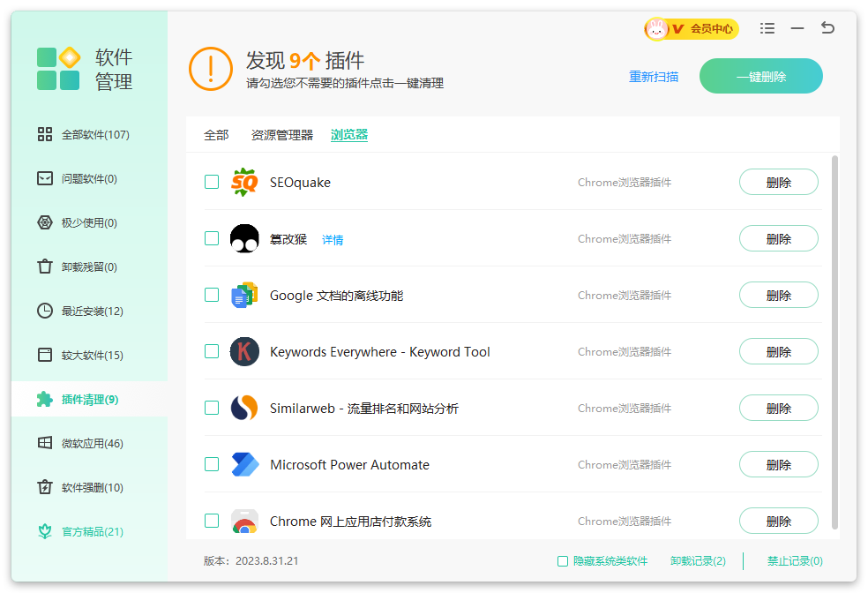The height and width of the screenshot is (593, 868).
Task: Open the main menu list icon
Action: click(767, 28)
